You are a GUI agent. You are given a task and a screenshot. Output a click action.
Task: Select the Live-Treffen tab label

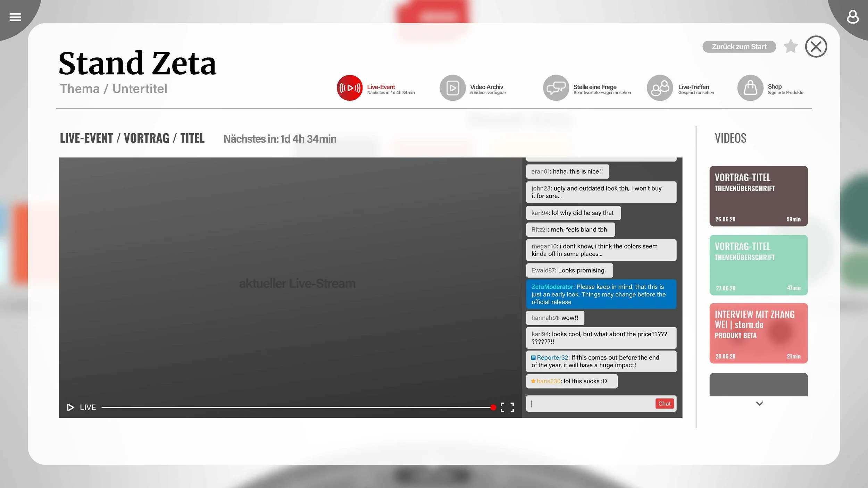[x=693, y=87]
